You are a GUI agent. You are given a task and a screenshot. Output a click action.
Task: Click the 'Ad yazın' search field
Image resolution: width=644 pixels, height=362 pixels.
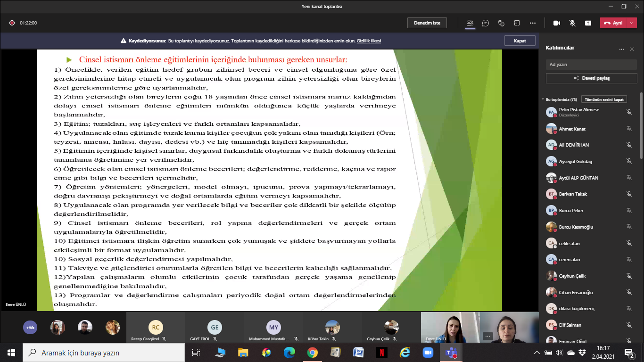point(591,64)
